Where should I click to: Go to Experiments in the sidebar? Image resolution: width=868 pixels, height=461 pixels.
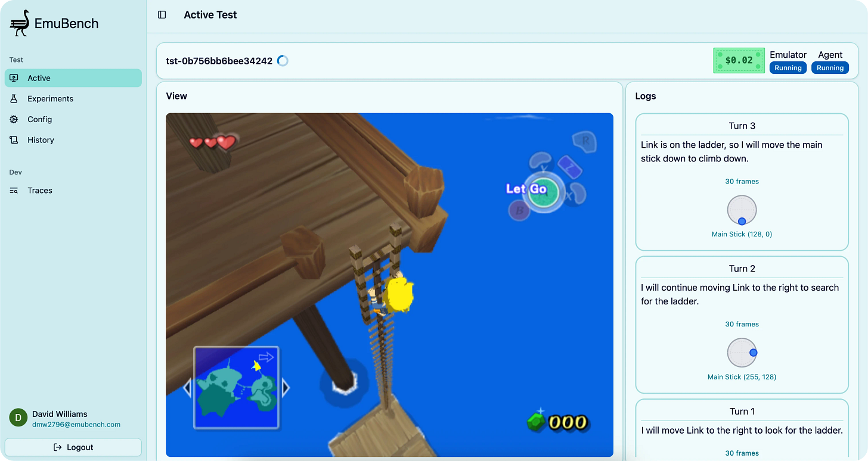pyautogui.click(x=73, y=99)
